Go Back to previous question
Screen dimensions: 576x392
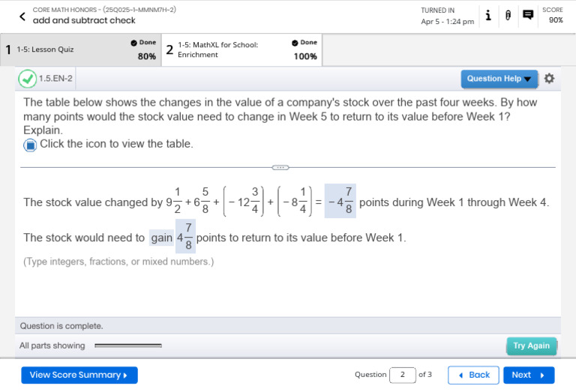[473, 375]
